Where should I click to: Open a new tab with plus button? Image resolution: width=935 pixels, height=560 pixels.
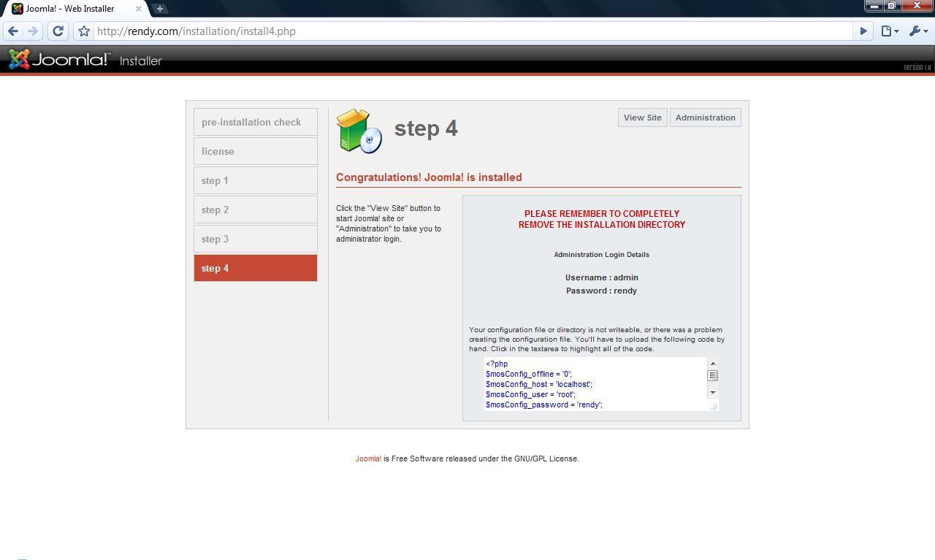coord(159,9)
